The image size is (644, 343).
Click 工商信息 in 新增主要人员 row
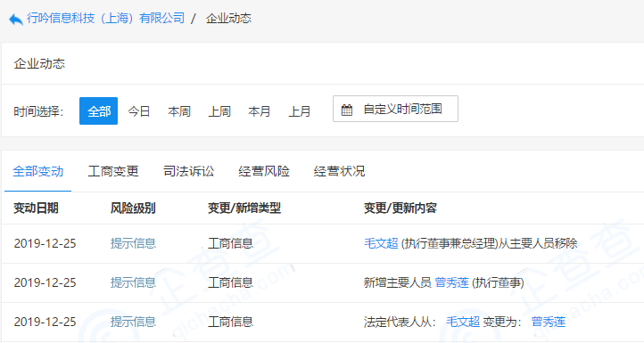[230, 282]
